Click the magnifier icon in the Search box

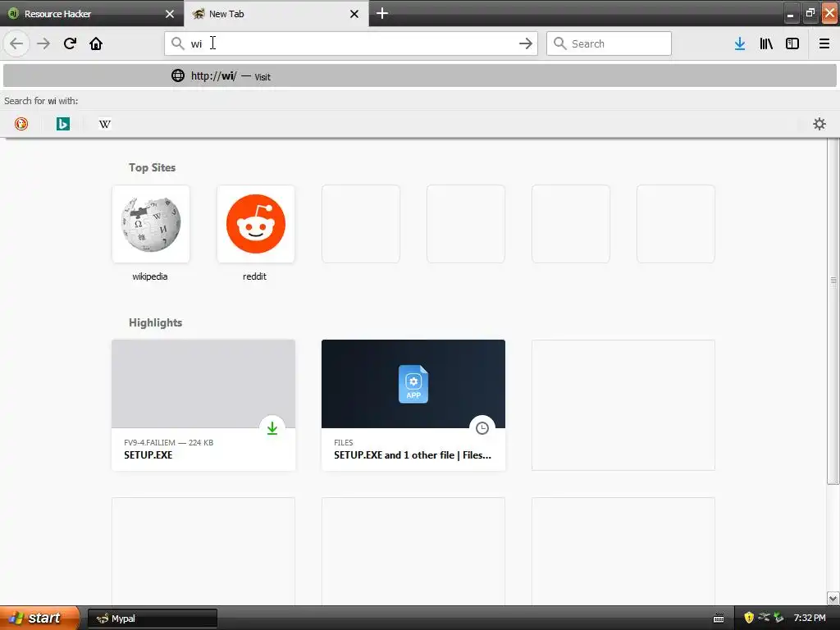tap(559, 43)
